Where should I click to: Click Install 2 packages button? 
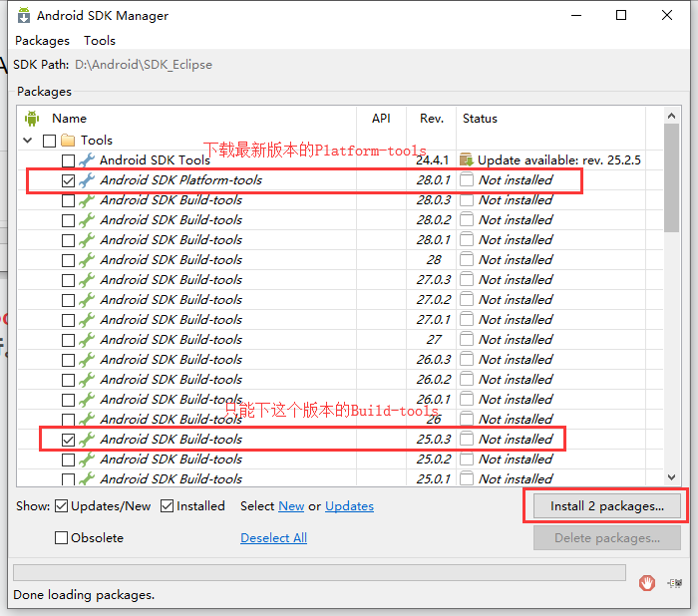606,506
